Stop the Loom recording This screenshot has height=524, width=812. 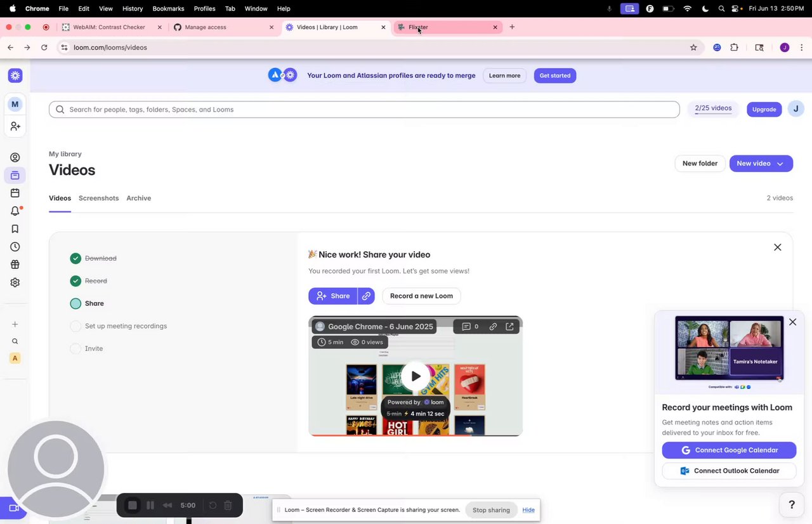coord(133,505)
